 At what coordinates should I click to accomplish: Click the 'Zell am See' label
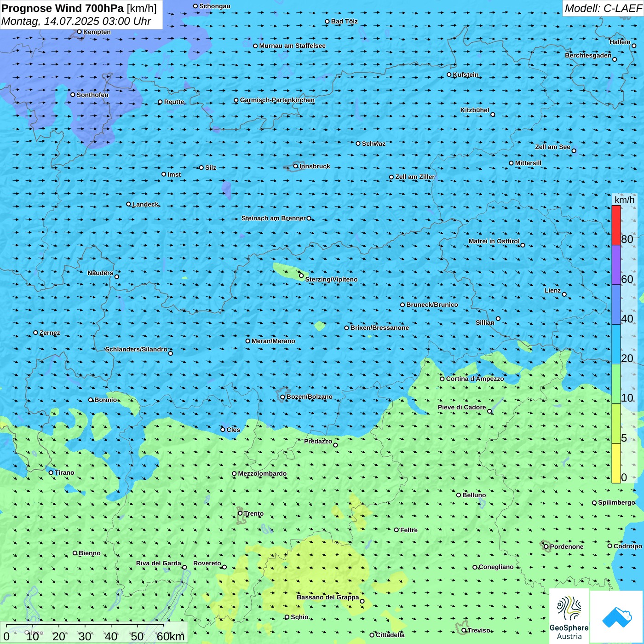coord(552,147)
